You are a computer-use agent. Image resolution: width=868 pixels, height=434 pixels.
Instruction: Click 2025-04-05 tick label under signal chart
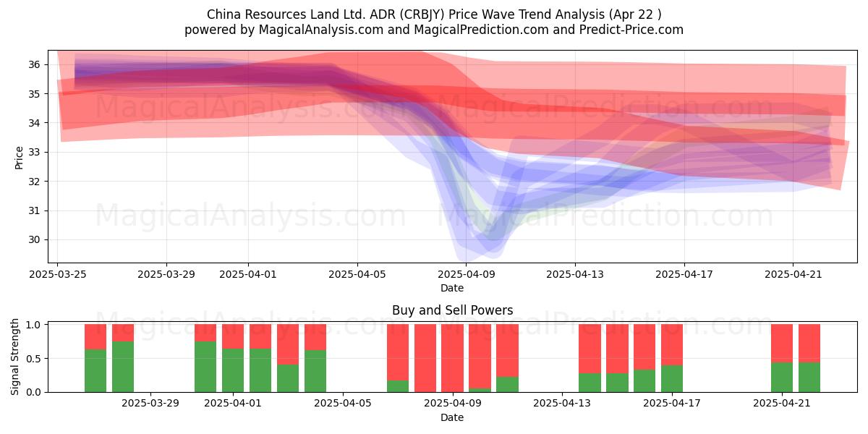(x=343, y=404)
